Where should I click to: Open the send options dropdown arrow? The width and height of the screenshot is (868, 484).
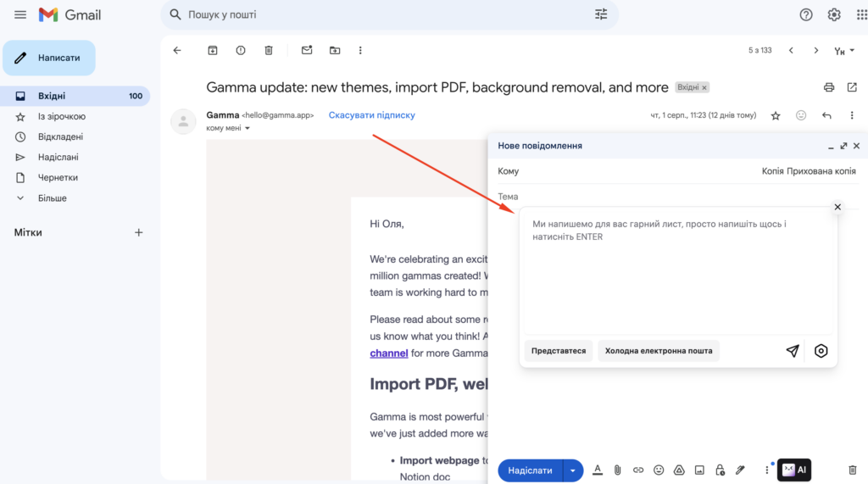point(573,470)
